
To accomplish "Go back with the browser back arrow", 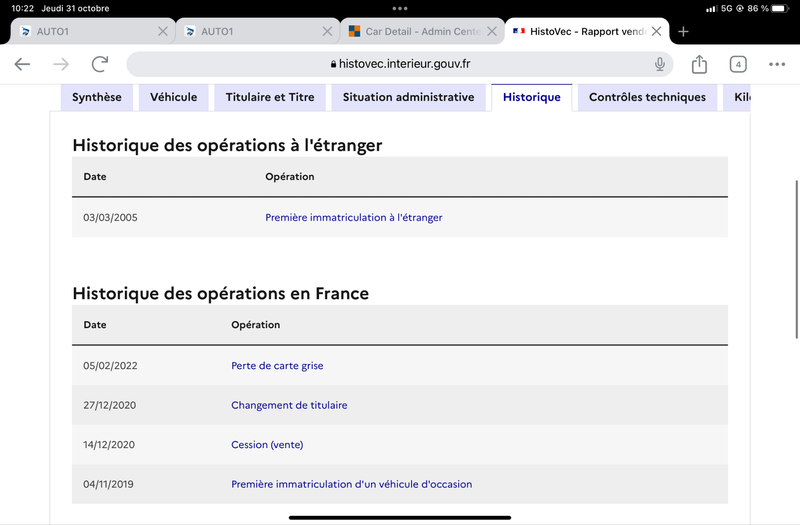I will [22, 64].
